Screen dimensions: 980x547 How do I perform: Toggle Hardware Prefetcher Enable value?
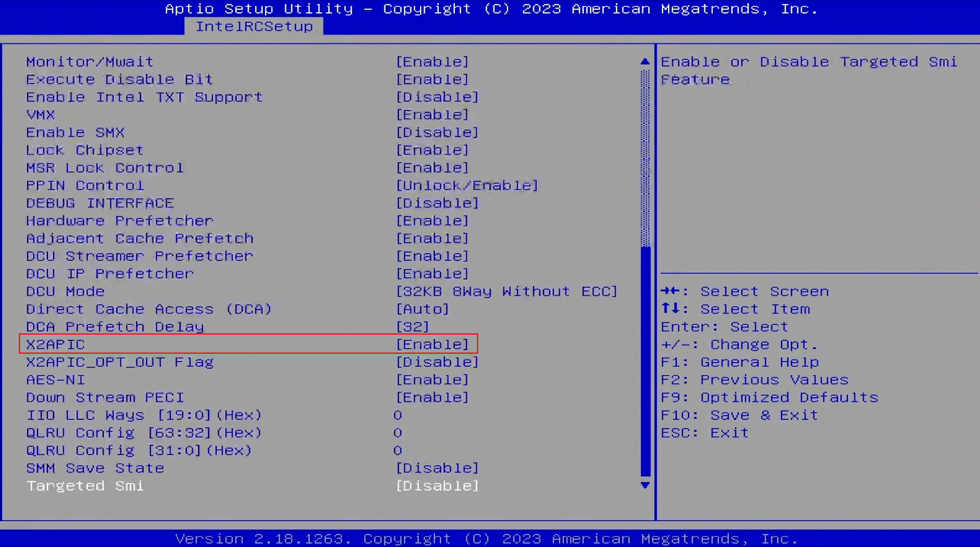tap(432, 221)
